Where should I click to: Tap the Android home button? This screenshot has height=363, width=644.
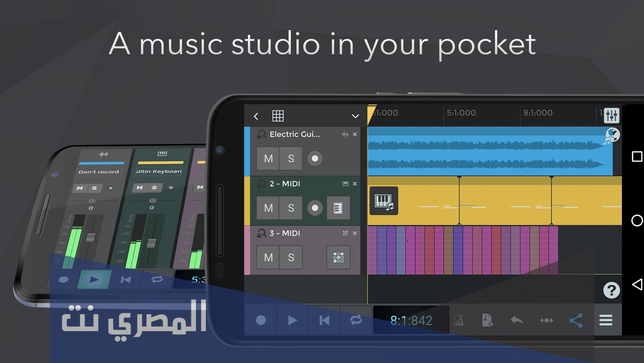pos(637,220)
